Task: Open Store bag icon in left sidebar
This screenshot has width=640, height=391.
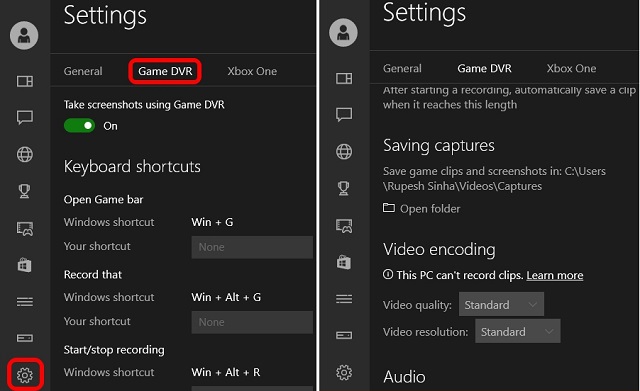Action: (x=24, y=265)
